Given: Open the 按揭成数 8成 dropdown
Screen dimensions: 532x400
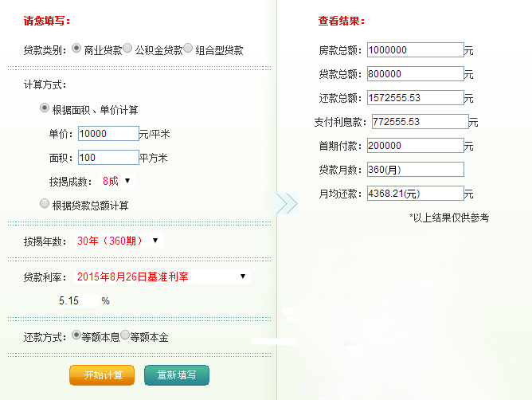Looking at the screenshot, I should point(116,181).
